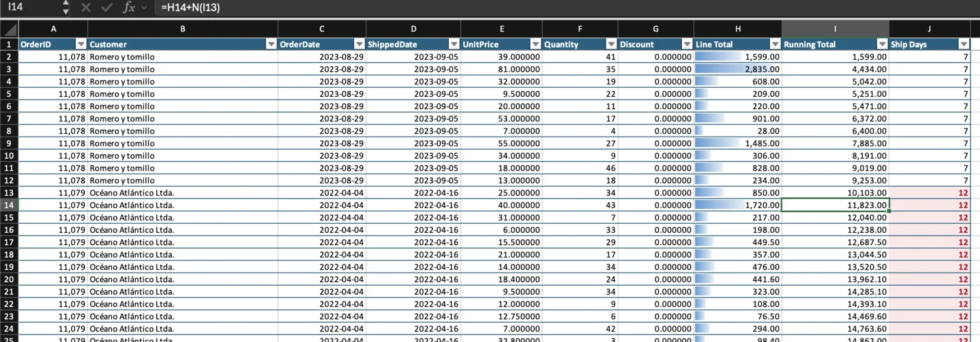Screen dimensions: 980x342
Task: Select Ship Days cell 7 in row 6
Action: pyautogui.click(x=929, y=106)
